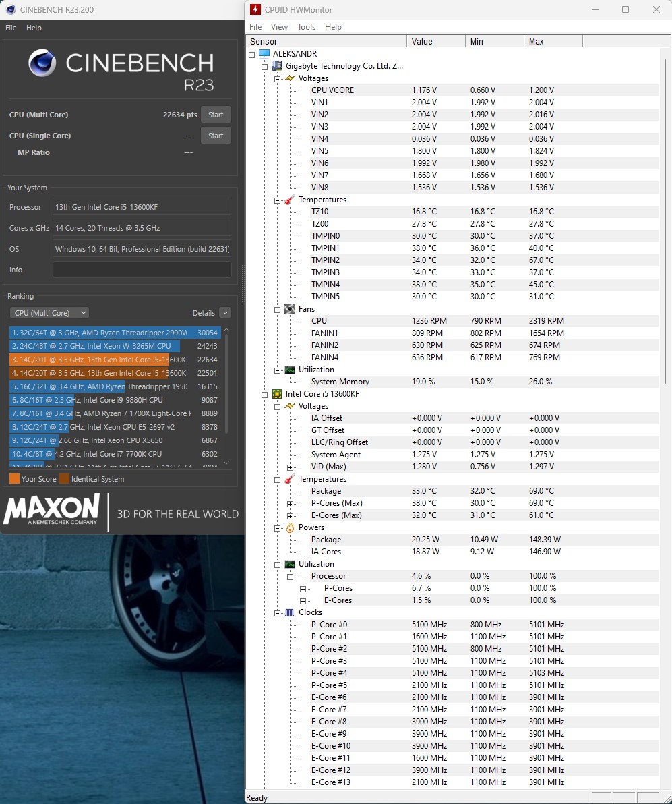Screen dimensions: 672x804
Task: Click the Cinebench app icon in title bar
Action: tap(10, 9)
